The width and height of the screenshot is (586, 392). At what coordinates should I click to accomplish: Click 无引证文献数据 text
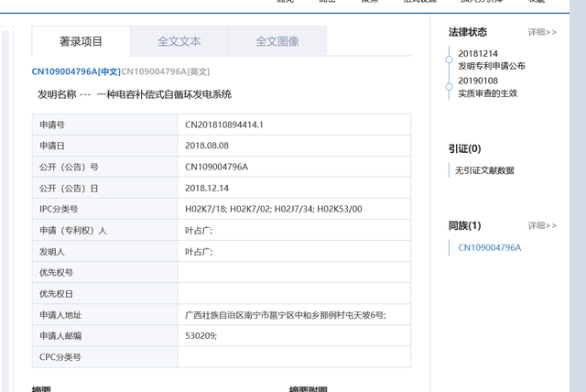coord(484,170)
